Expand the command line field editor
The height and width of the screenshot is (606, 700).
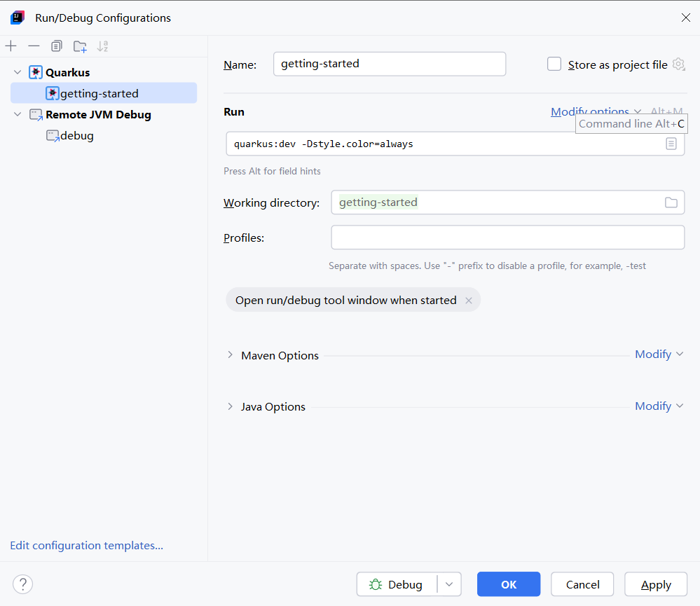tap(671, 144)
